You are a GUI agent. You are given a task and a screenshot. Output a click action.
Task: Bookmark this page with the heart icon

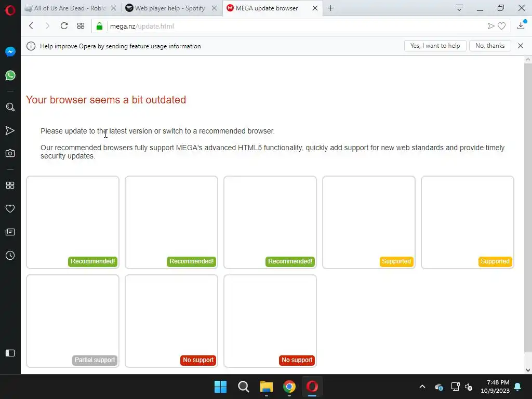[502, 26]
